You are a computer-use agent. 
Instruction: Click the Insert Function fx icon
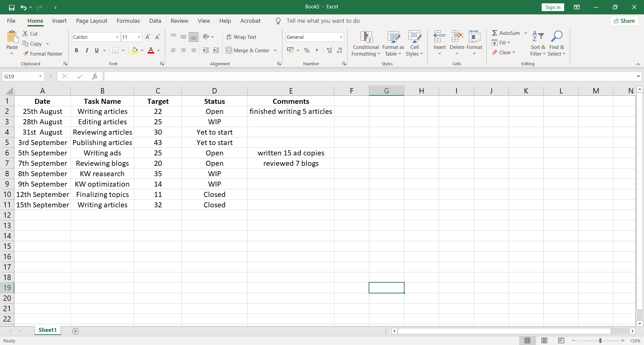95,76
